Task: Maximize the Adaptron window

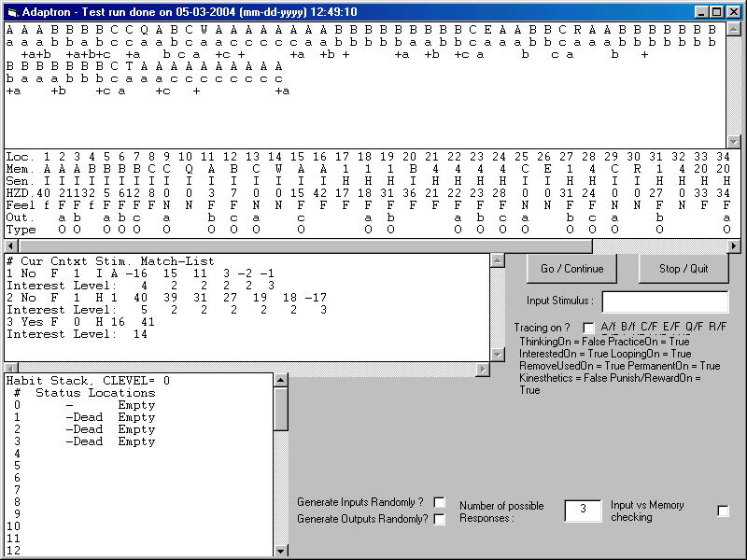Action: tap(716, 12)
